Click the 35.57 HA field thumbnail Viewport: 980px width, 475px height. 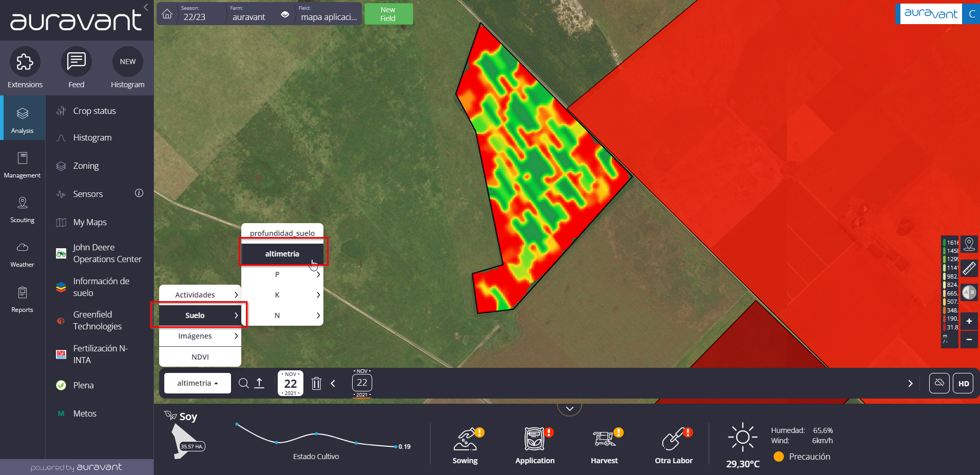[x=187, y=442]
